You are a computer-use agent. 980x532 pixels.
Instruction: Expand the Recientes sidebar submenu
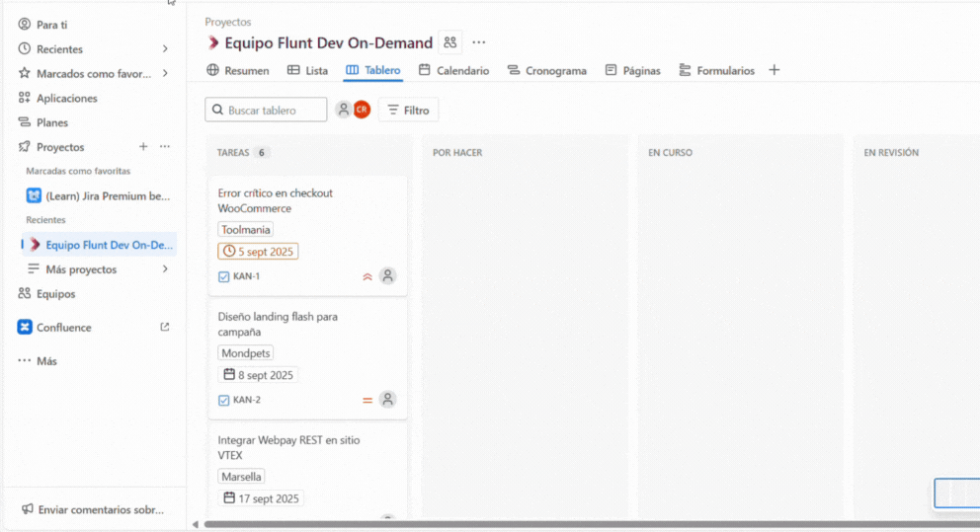coord(165,49)
